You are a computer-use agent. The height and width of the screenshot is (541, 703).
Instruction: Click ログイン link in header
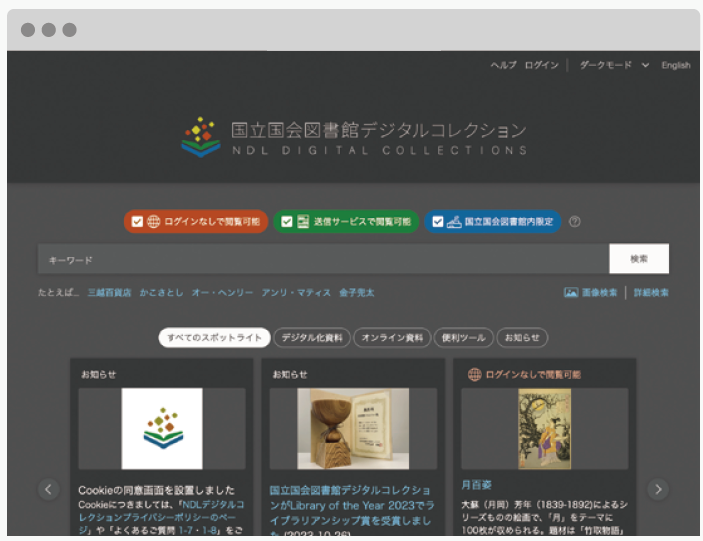pos(542,65)
